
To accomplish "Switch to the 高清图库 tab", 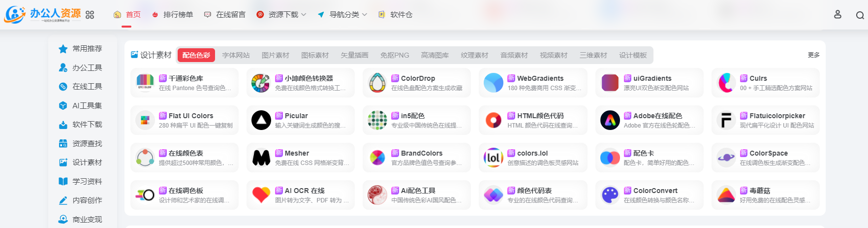I will point(435,55).
